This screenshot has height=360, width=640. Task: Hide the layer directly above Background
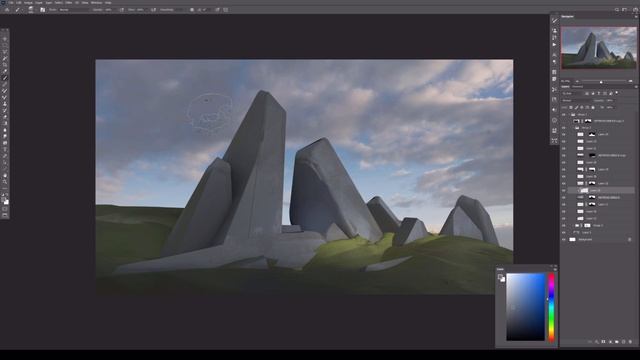click(x=564, y=232)
